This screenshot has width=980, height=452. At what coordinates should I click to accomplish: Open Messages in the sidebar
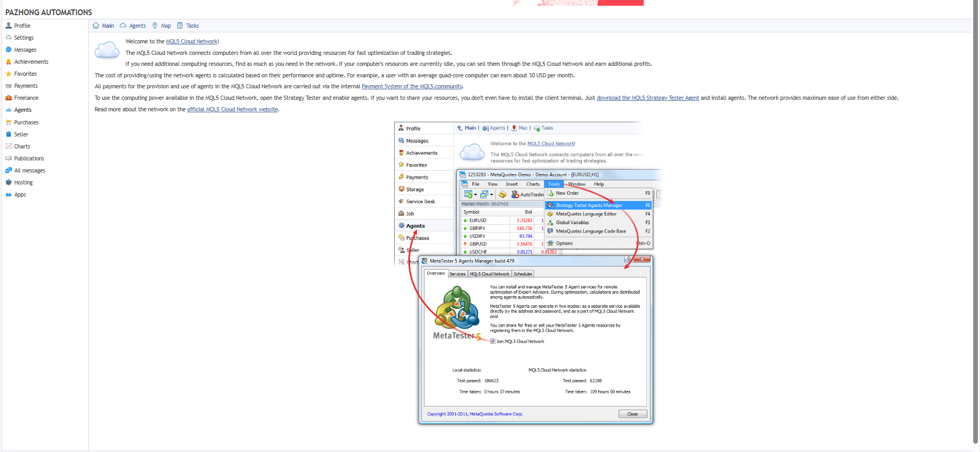25,50
